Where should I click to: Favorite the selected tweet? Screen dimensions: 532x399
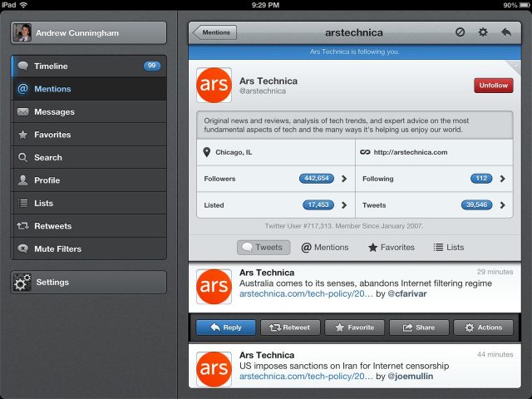[355, 328]
